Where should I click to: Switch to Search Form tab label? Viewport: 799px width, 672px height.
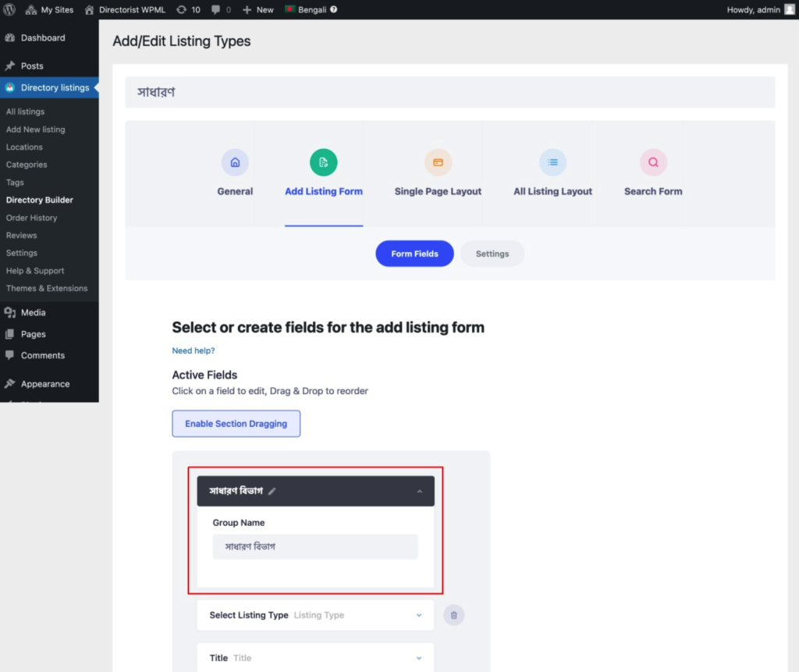coord(653,191)
